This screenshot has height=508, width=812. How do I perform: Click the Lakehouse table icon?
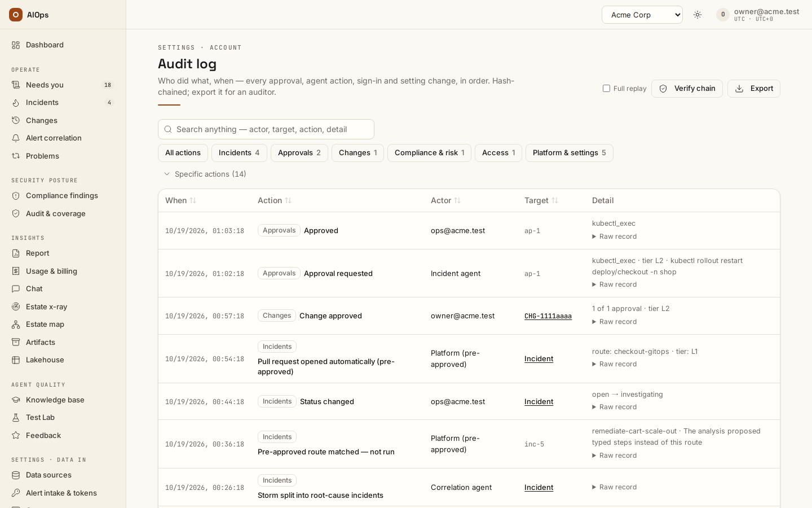point(16,360)
